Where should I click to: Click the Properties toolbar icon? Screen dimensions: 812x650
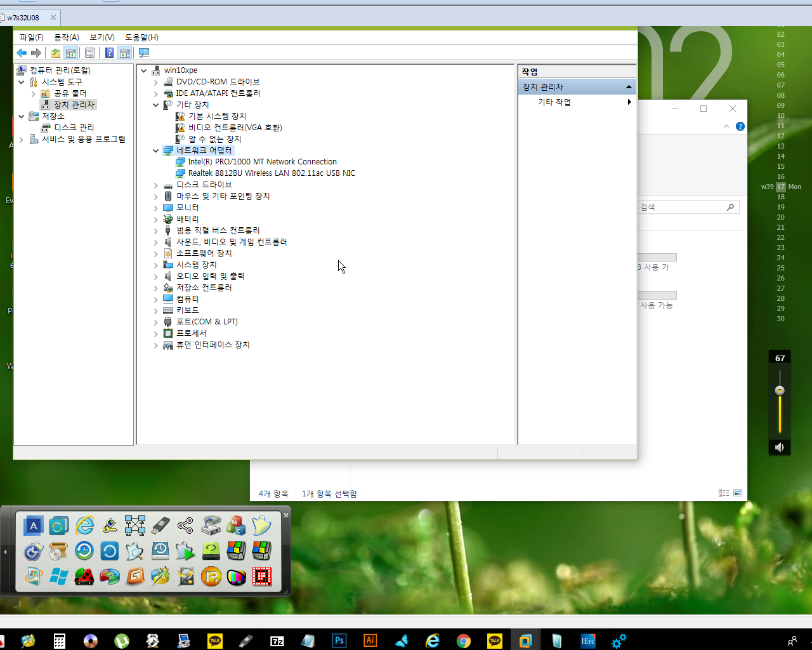point(89,53)
